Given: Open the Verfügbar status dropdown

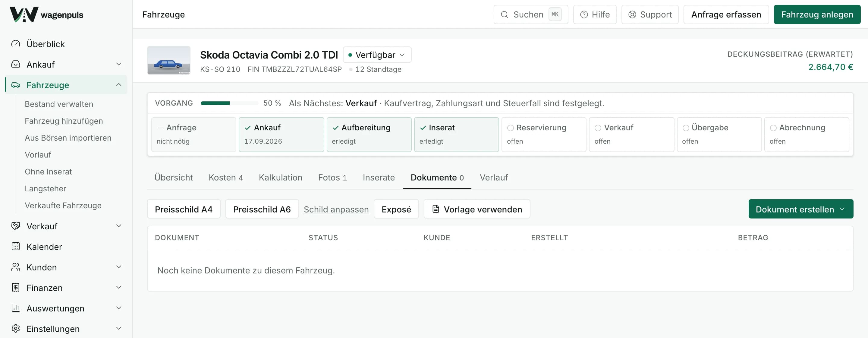Looking at the screenshot, I should click(377, 55).
